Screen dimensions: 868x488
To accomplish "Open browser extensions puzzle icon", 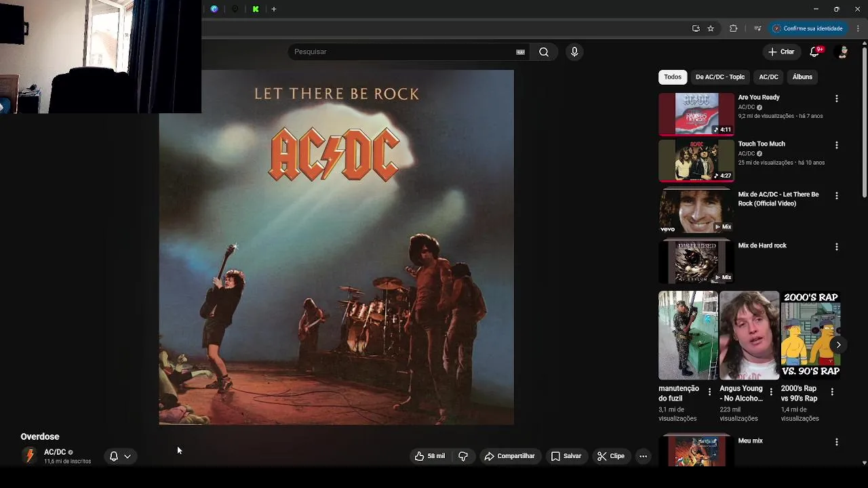I will (x=733, y=28).
